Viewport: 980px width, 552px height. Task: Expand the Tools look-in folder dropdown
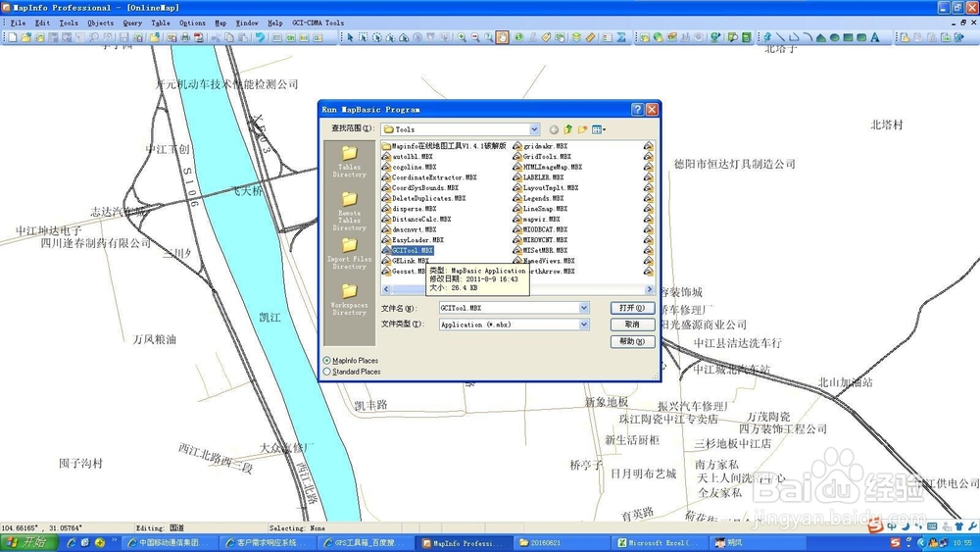(x=534, y=129)
